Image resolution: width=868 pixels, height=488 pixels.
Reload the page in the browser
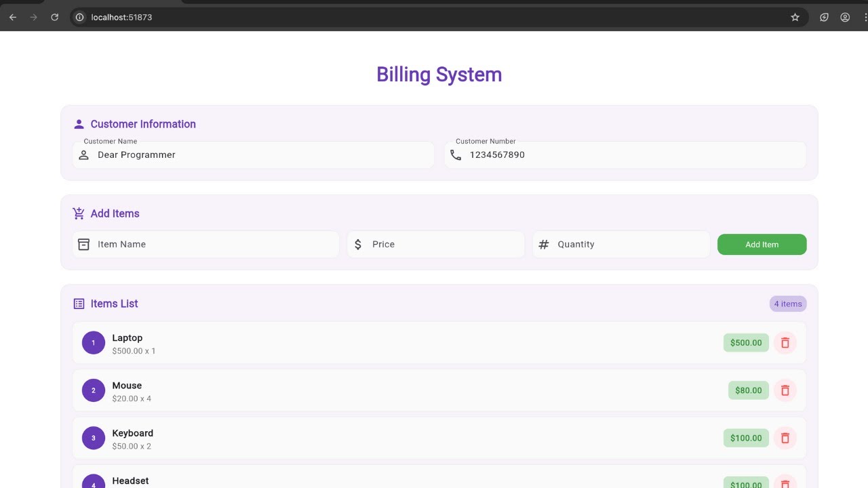tap(54, 18)
